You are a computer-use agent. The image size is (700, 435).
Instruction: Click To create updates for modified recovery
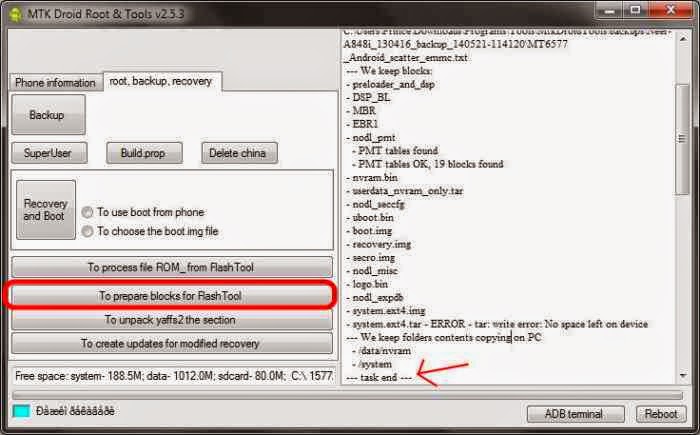(171, 343)
